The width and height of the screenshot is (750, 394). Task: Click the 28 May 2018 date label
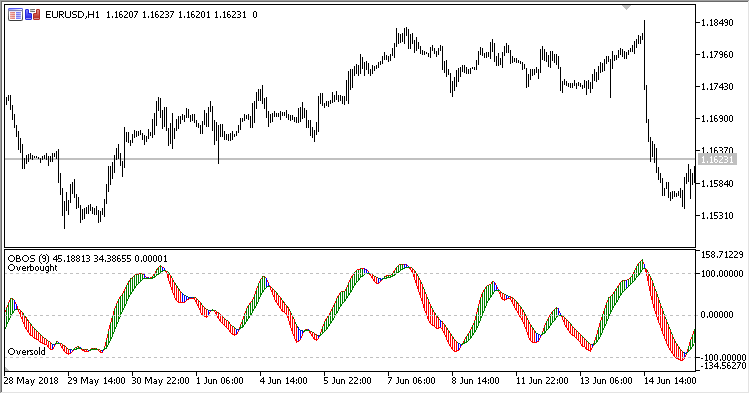coord(31,381)
